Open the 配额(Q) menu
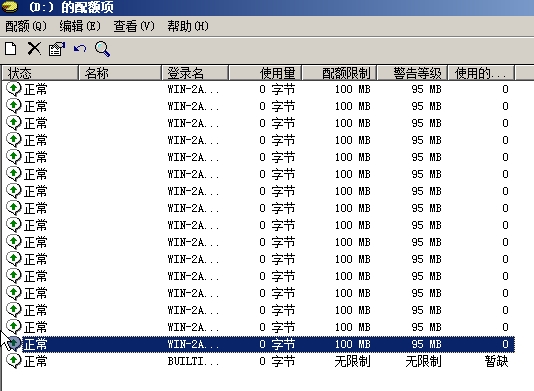Screen dimensions: 534x391 (x=26, y=26)
